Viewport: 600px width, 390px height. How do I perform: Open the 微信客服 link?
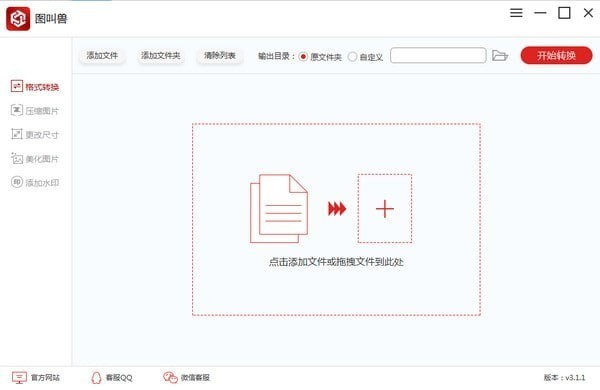coord(195,378)
